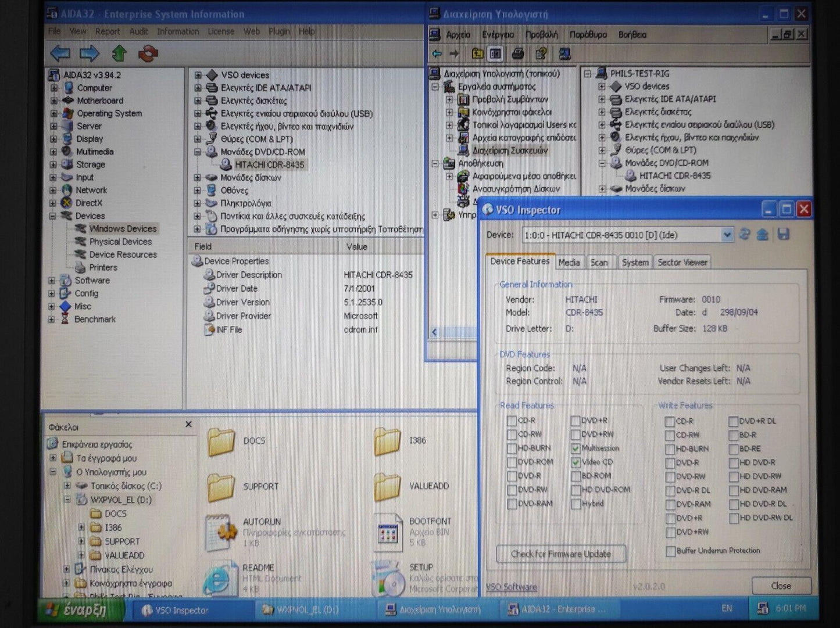Click the VSO Software link
This screenshot has width=840, height=628.
tap(511, 587)
